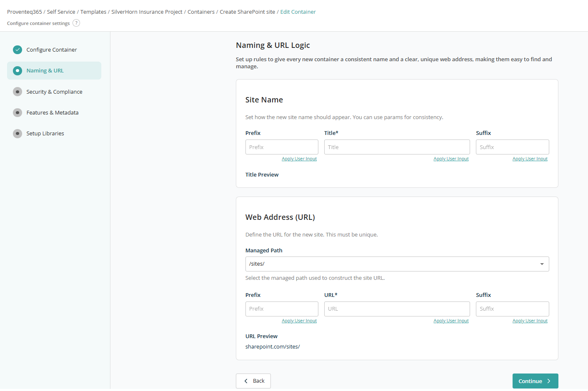Viewport: 588px width, 391px height.
Task: Click the Managed Path label
Action: (264, 251)
